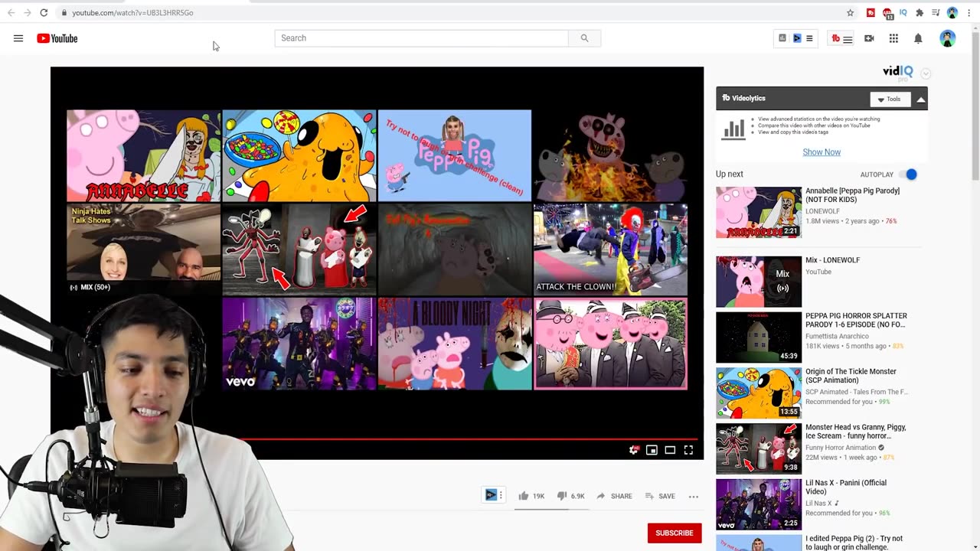Expand the vidIQ pro chevron dropdown
This screenshot has height=551, width=980.
pos(926,73)
